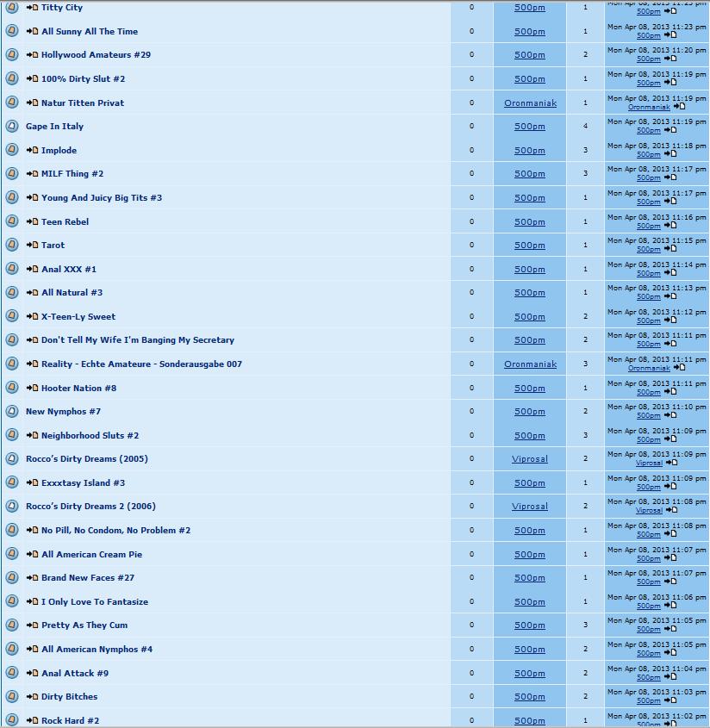
Task: Click date 'Mon Apr 08, 2013 11:18 pm' on Implode row
Action: point(657,146)
